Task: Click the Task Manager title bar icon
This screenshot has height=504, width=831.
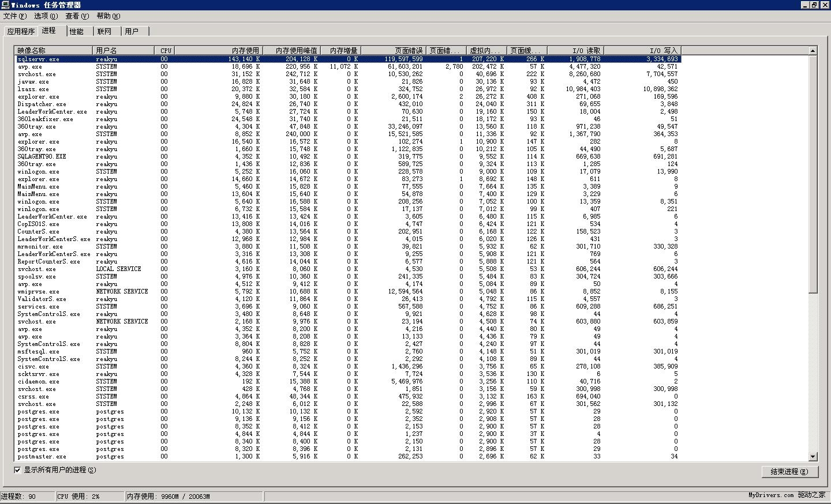Action: point(5,5)
